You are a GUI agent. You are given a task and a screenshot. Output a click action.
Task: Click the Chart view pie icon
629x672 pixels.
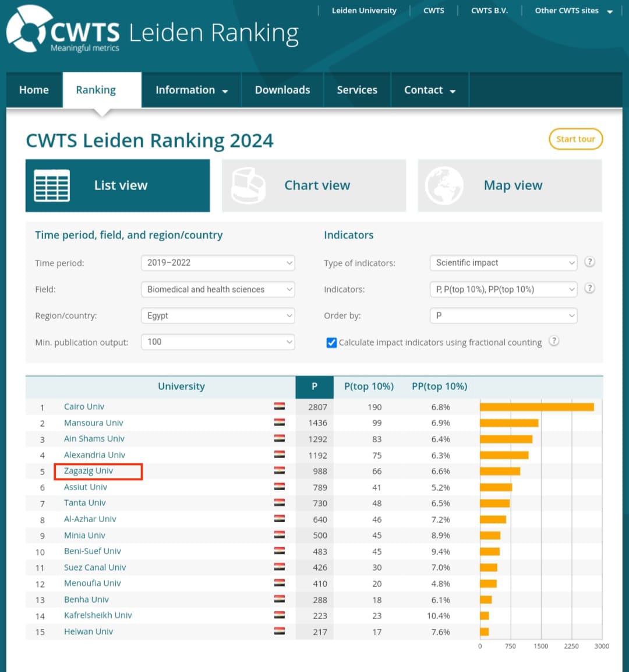(248, 185)
